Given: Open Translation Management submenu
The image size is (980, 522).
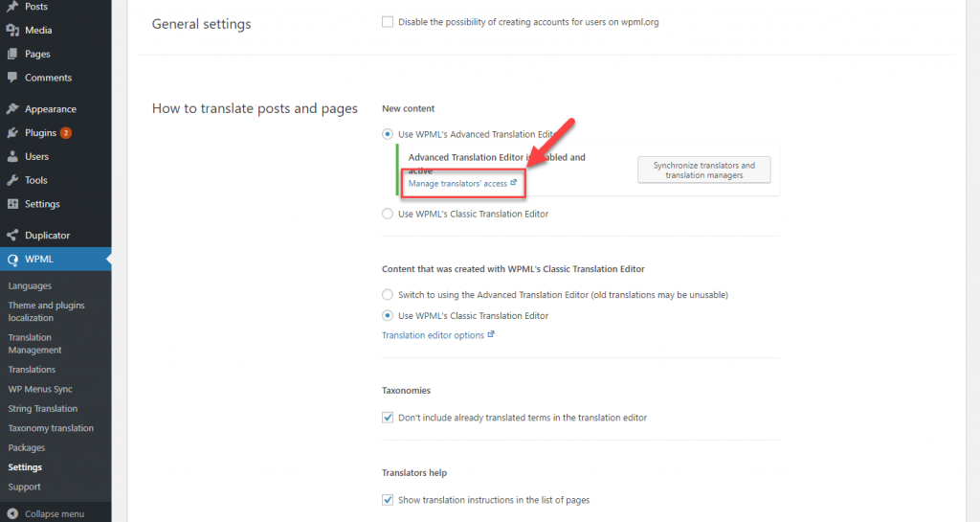Looking at the screenshot, I should (x=35, y=343).
